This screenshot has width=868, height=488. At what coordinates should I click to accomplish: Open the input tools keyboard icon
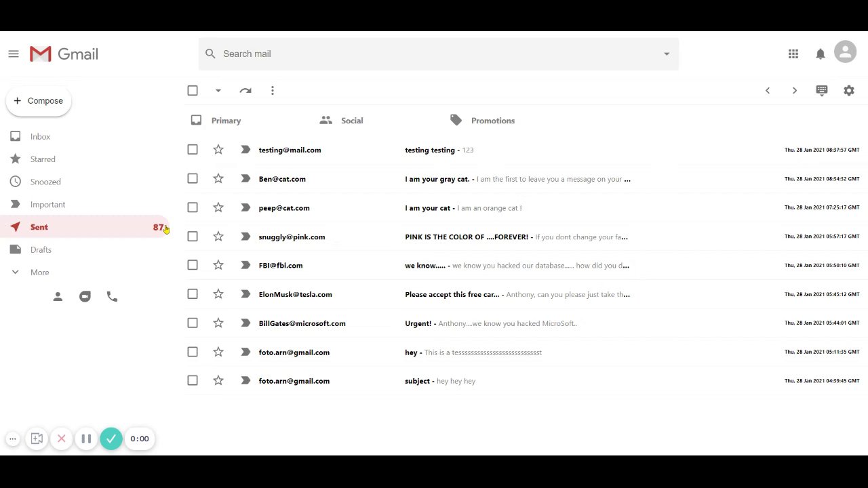click(822, 90)
